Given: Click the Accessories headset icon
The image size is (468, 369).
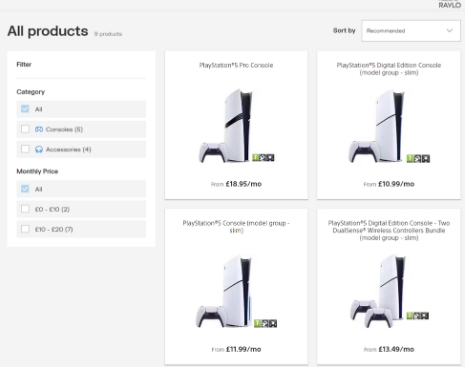Looking at the screenshot, I should 39,149.
